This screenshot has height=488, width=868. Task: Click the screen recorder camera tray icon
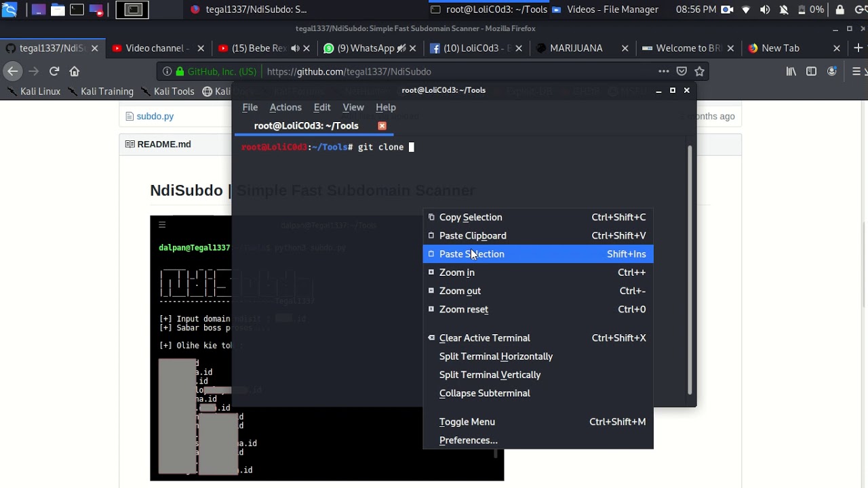pos(728,9)
